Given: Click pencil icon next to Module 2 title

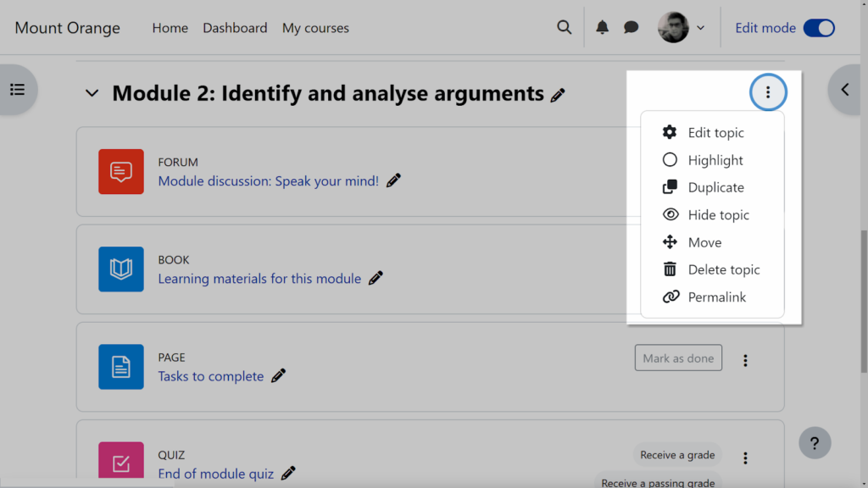Looking at the screenshot, I should tap(558, 95).
